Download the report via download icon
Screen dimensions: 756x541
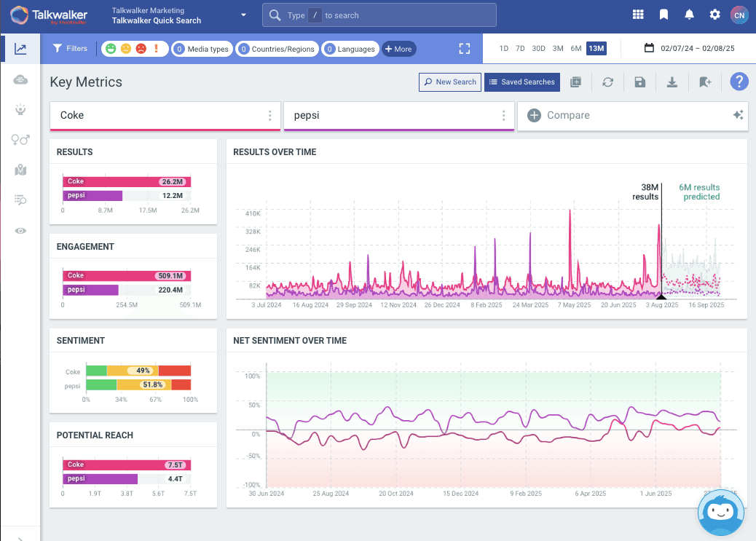pos(672,82)
